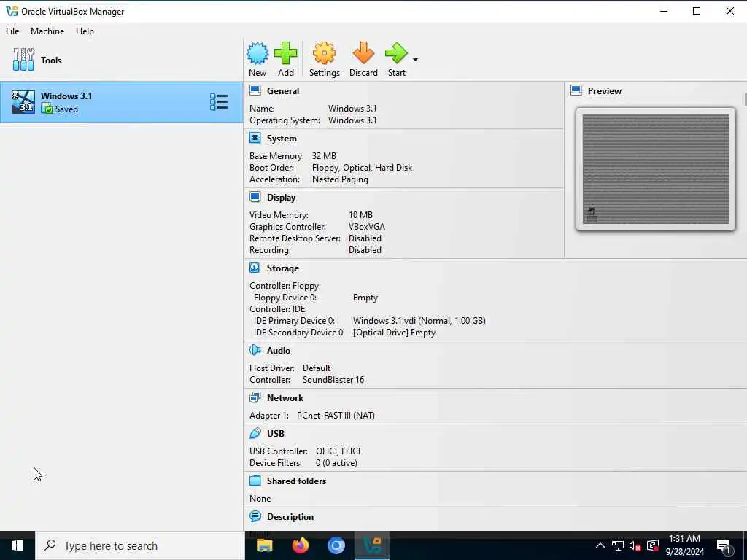Image resolution: width=747 pixels, height=560 pixels.
Task: Open Firefox from the taskbar
Action: 300,545
